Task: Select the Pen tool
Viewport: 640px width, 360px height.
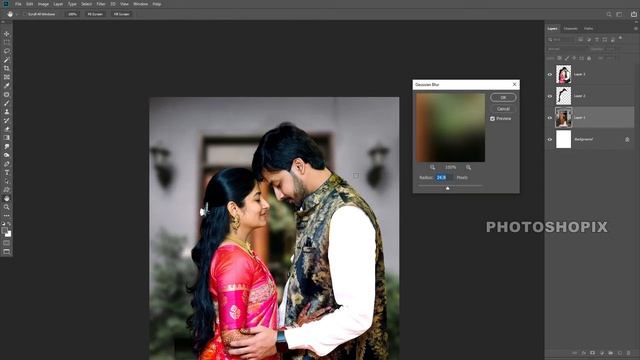Action: (7, 164)
